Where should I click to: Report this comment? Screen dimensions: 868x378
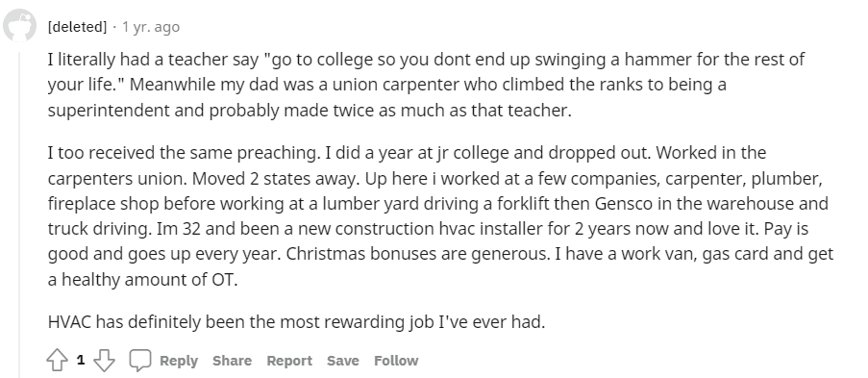(289, 361)
